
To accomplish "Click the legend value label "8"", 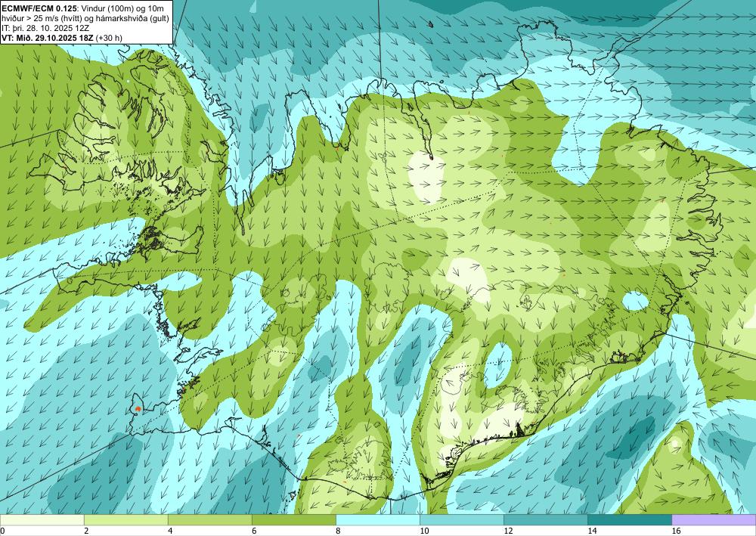I will [x=338, y=531].
